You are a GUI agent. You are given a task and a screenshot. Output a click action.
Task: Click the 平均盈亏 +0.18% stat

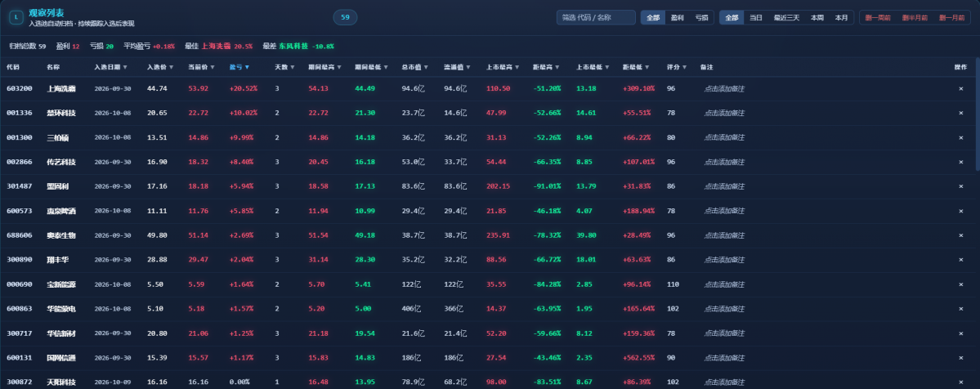point(150,47)
